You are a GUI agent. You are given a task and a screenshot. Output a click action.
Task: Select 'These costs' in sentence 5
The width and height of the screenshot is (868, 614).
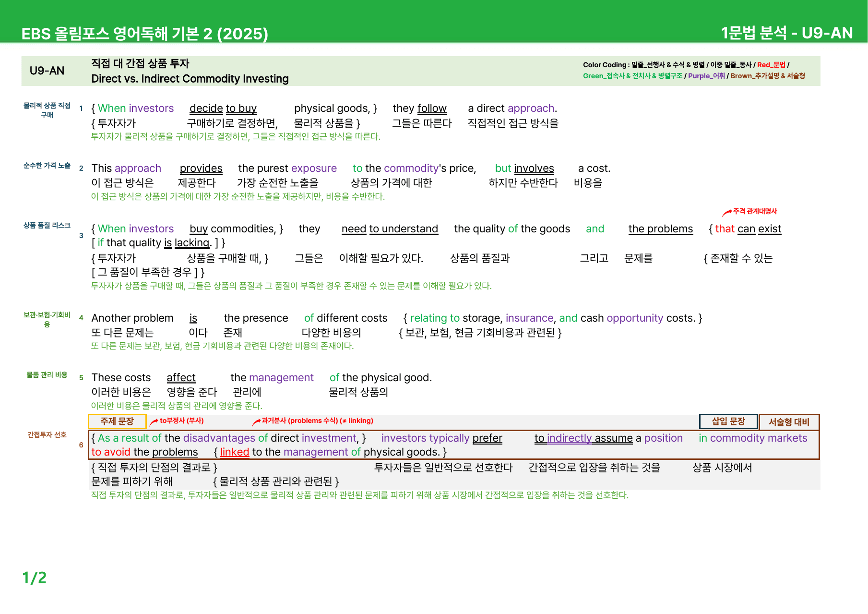tap(121, 378)
